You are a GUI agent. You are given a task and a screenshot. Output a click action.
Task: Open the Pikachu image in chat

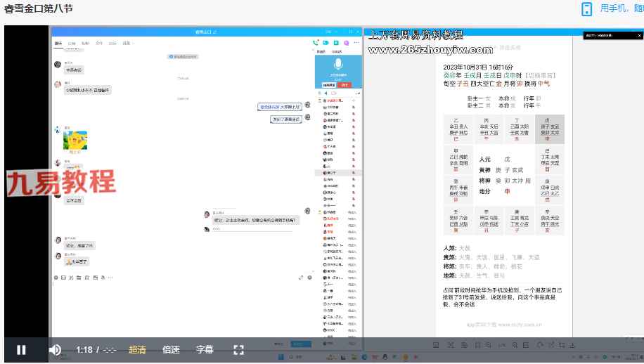[75, 139]
